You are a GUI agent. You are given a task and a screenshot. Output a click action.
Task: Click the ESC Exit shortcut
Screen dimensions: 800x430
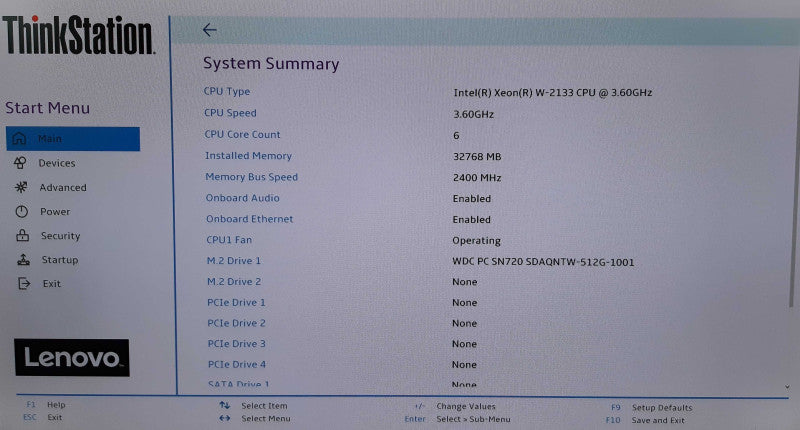43,417
